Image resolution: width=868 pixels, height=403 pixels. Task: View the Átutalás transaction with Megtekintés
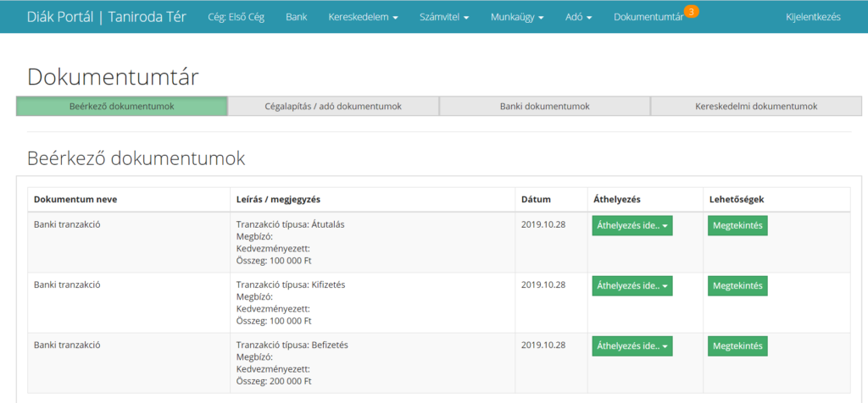[x=737, y=225]
